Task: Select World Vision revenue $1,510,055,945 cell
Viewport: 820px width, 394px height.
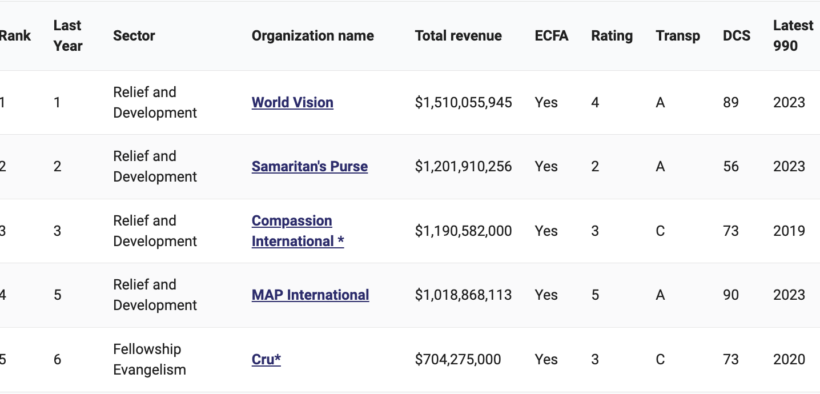Action: click(x=463, y=102)
